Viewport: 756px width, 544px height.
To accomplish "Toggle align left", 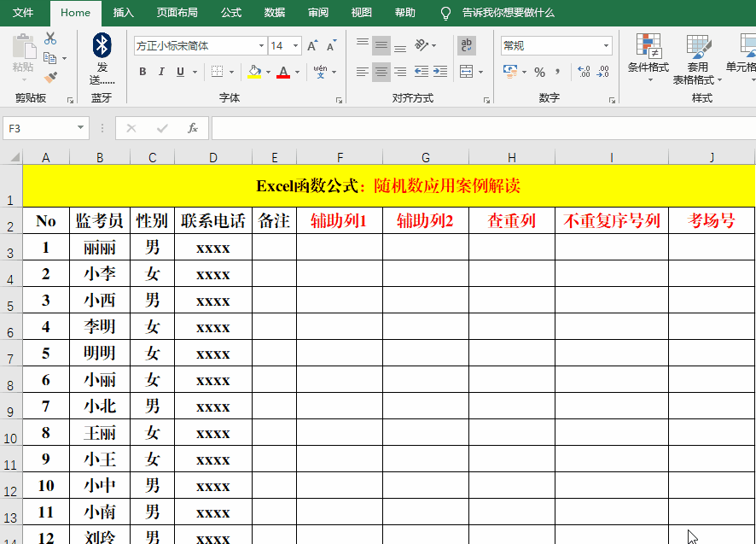I will (363, 72).
